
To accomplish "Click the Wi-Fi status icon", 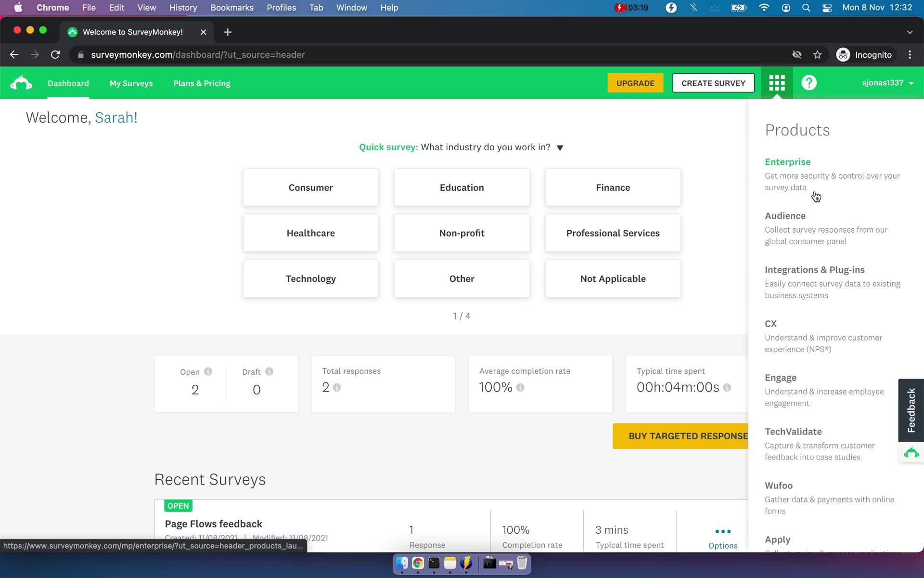I will [764, 8].
